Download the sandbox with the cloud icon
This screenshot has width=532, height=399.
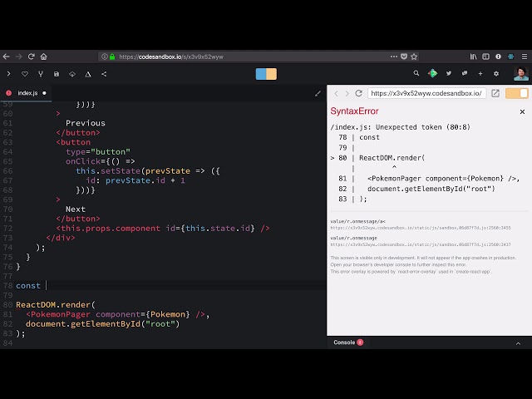(x=72, y=74)
